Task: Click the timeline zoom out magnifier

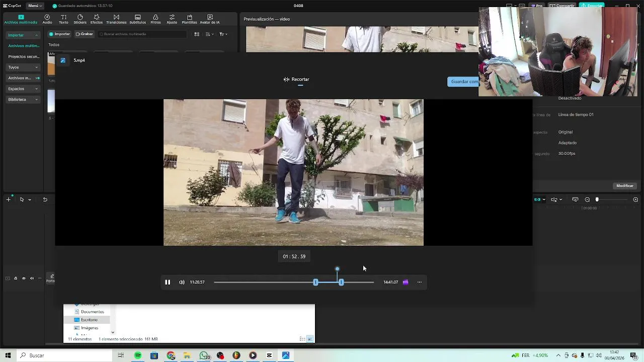Action: (587, 200)
